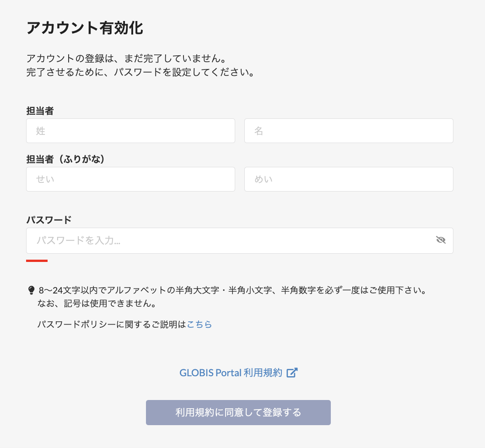Screen dimensions: 485x448
Task: Focus the 名 given name input field
Action: tap(349, 131)
